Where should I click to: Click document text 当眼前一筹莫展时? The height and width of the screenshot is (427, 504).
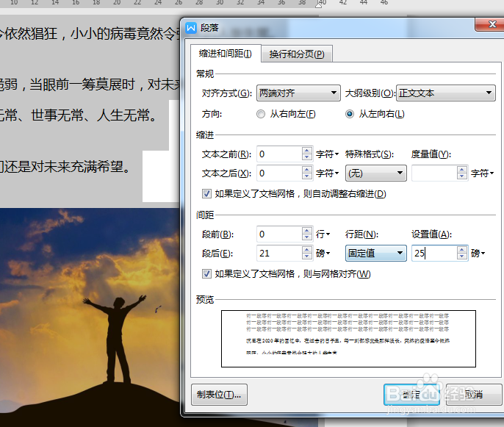(82, 85)
